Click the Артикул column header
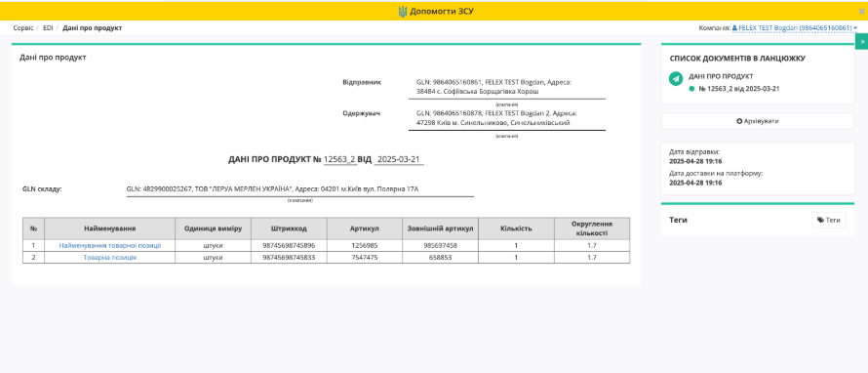 (x=364, y=228)
